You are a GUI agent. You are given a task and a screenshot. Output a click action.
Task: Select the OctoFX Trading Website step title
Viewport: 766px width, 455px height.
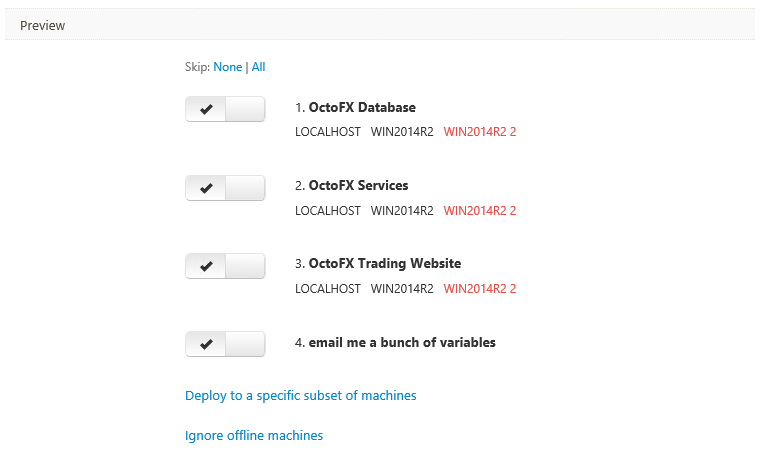(x=384, y=264)
